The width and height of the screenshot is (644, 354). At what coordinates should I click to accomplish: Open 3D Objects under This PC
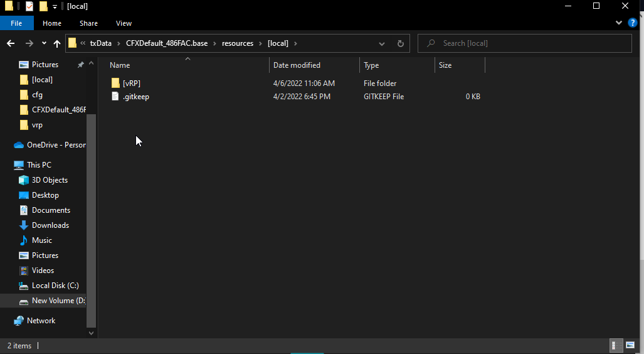point(50,180)
